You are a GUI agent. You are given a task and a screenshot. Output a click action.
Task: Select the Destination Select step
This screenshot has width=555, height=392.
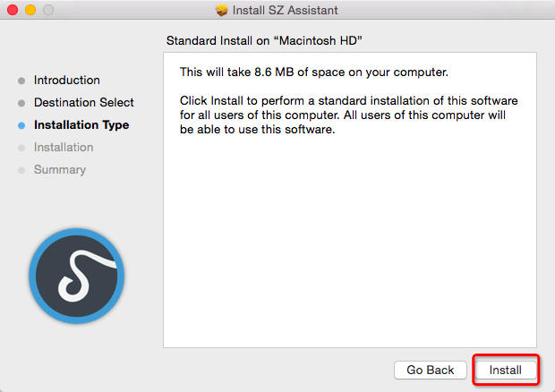point(83,103)
